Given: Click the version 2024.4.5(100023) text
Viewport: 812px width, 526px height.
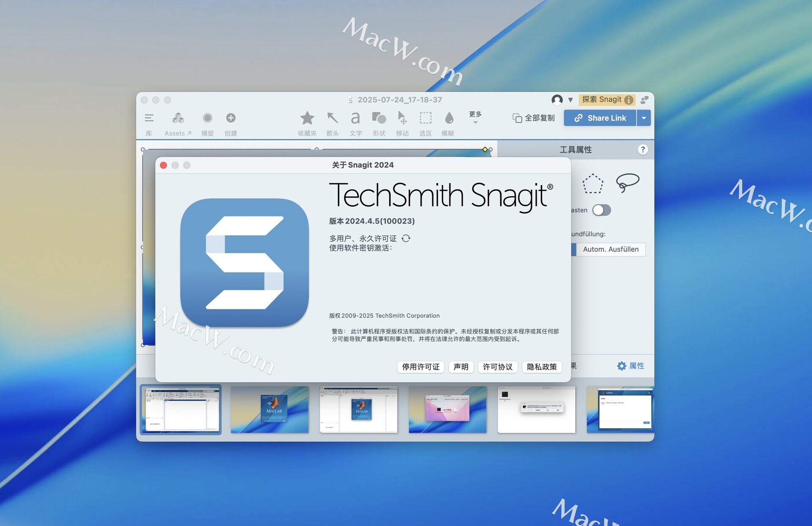Looking at the screenshot, I should click(372, 221).
